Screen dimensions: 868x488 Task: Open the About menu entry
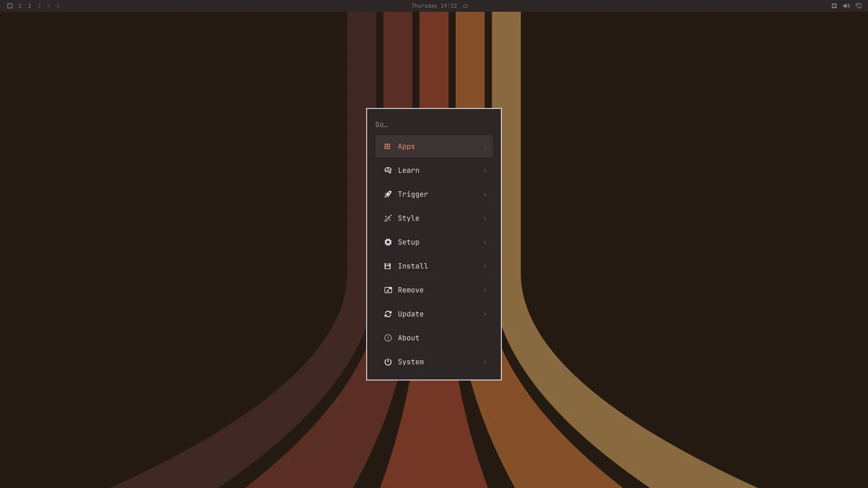tap(434, 338)
